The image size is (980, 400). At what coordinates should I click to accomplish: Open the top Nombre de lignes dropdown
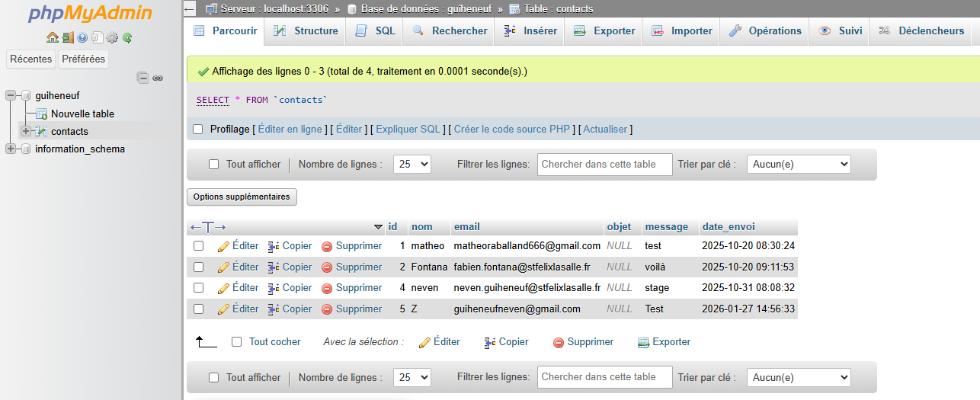point(412,164)
